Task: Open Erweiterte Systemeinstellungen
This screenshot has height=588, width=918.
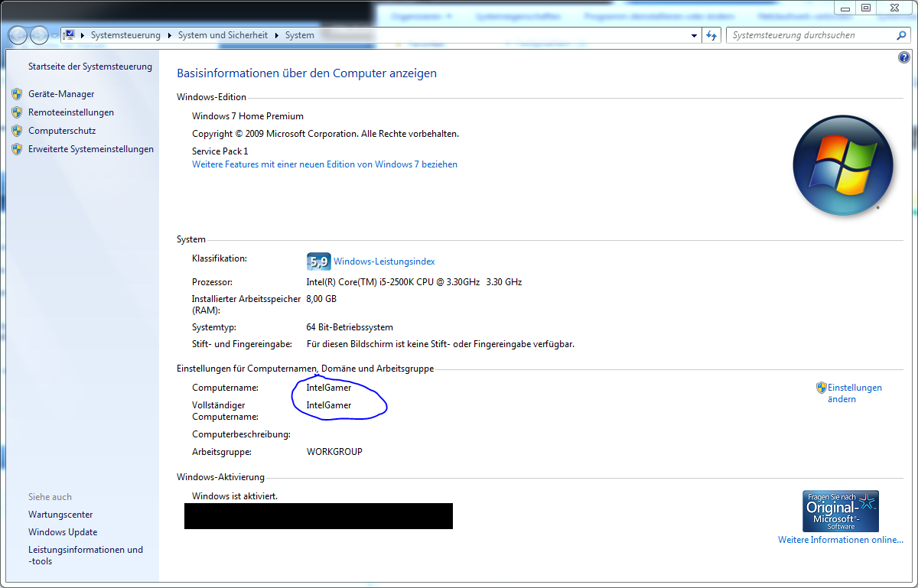Action: 91,149
